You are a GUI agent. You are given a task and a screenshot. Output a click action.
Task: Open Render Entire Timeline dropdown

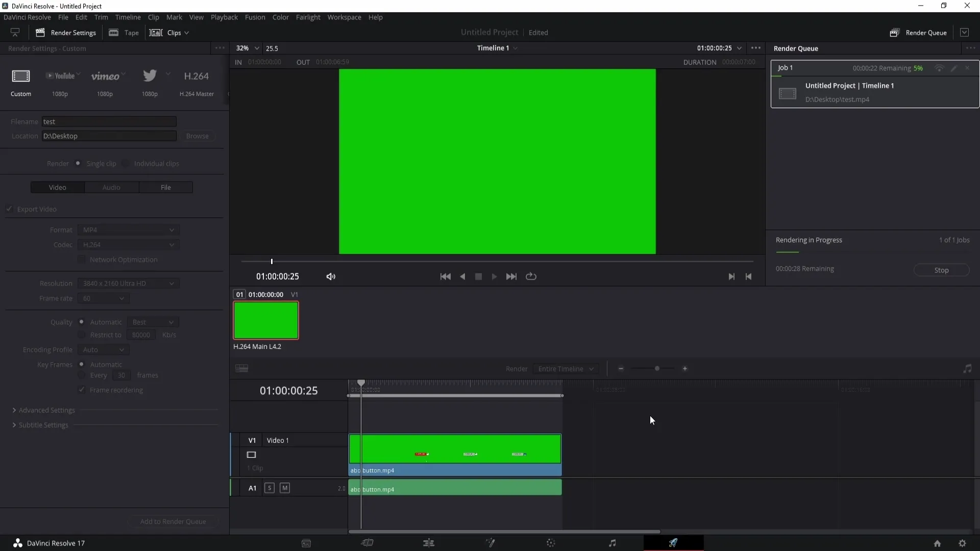pos(566,369)
